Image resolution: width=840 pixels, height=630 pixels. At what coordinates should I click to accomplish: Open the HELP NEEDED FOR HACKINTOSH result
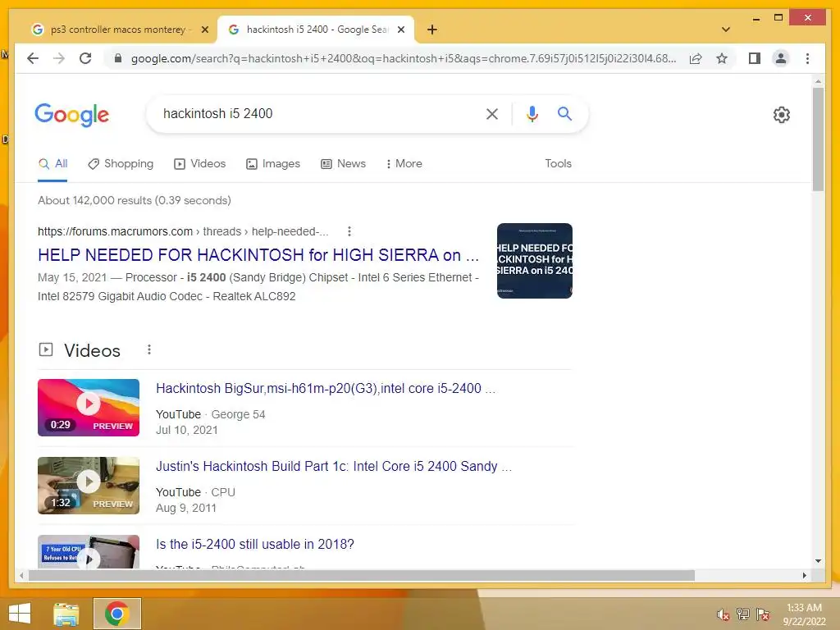[258, 255]
